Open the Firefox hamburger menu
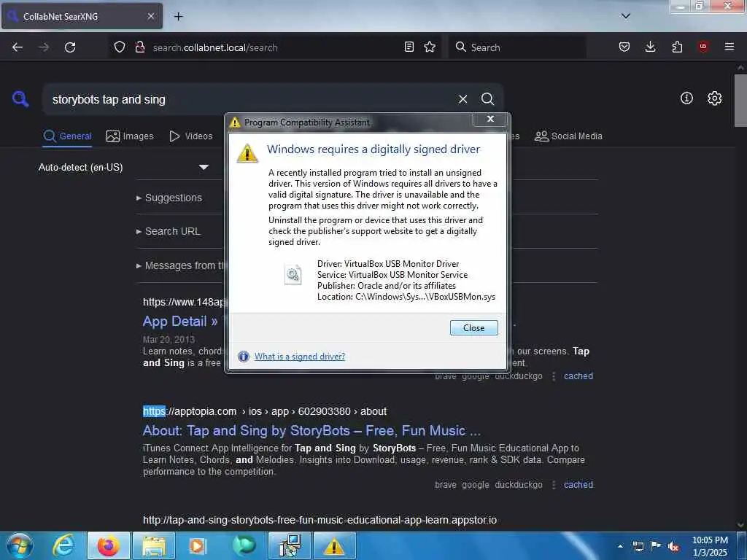This screenshot has width=747, height=560. point(729,47)
